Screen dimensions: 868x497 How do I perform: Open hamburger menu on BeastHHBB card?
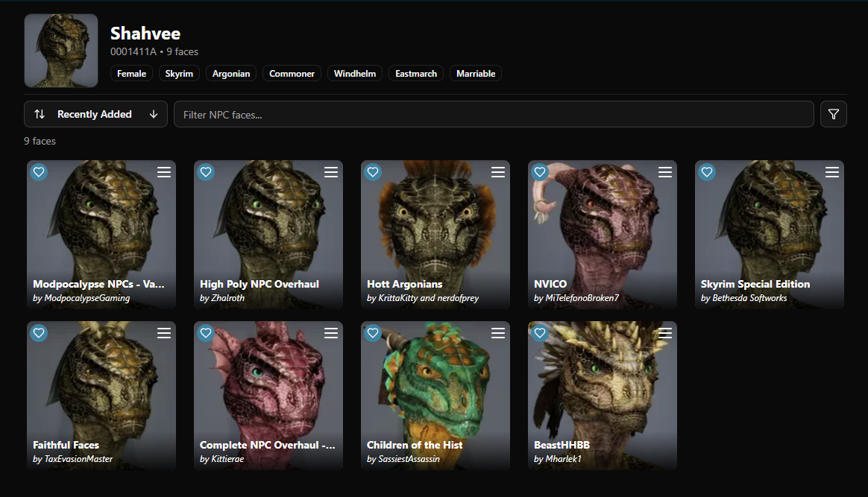(665, 333)
